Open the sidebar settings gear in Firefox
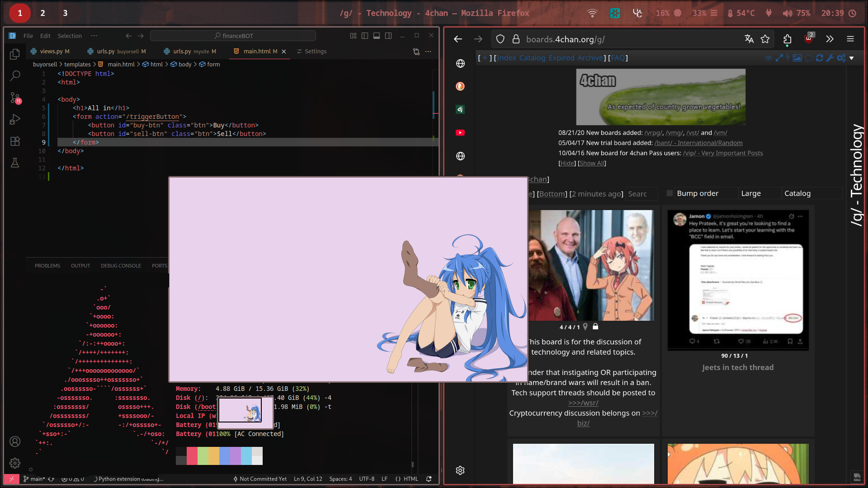868x488 pixels. (460, 470)
